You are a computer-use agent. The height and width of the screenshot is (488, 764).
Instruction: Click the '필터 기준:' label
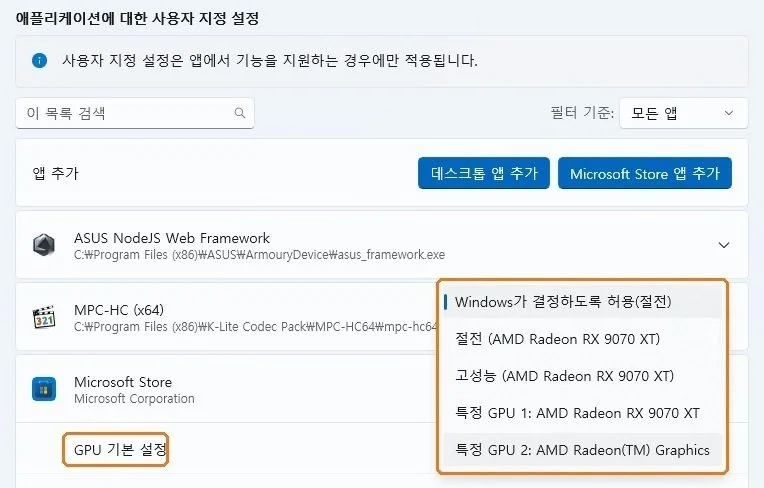(582, 113)
